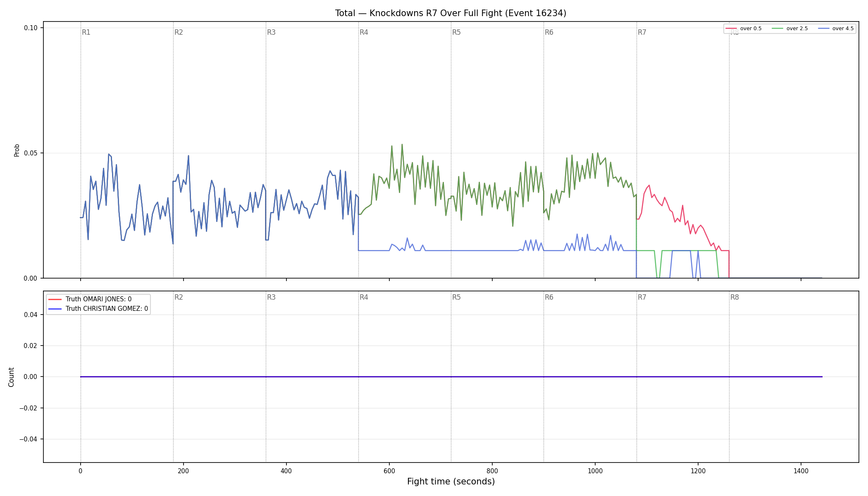Click the 1000 tick label on x-axis
The image size is (868, 496).
point(595,471)
